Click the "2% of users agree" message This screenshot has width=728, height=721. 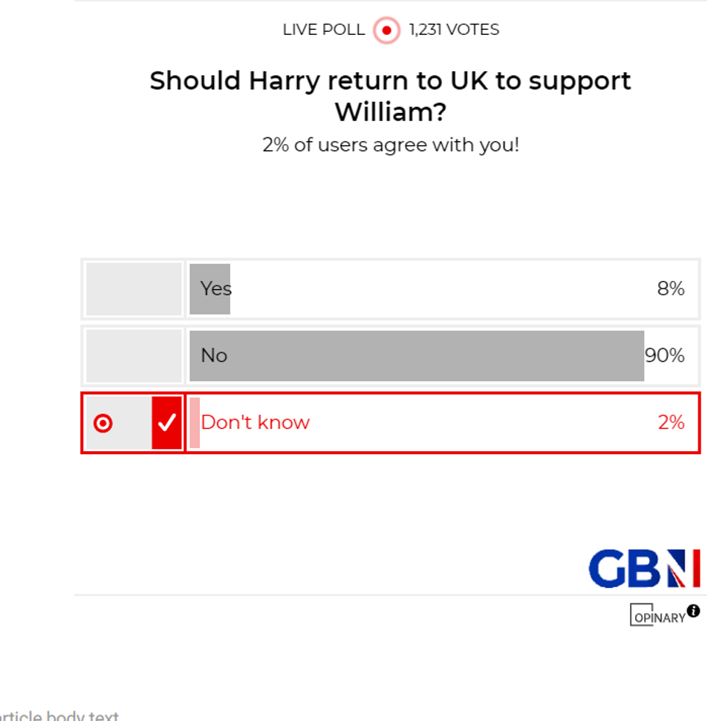[x=390, y=145]
